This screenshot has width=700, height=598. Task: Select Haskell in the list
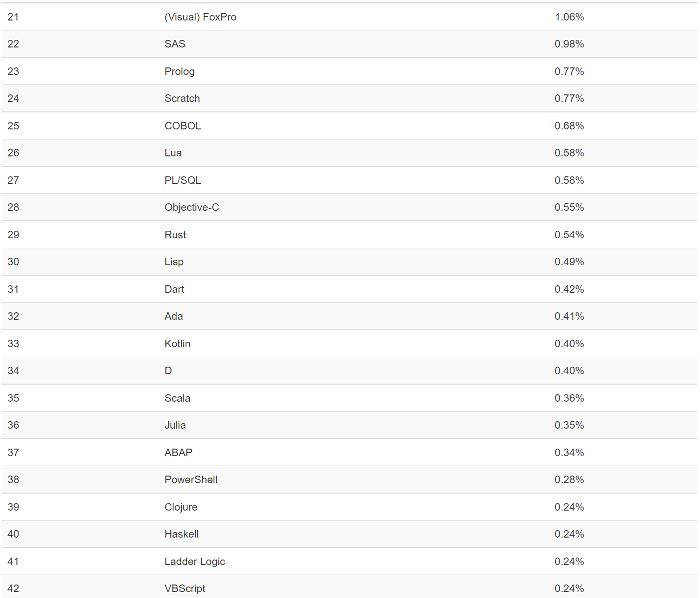pyautogui.click(x=181, y=534)
